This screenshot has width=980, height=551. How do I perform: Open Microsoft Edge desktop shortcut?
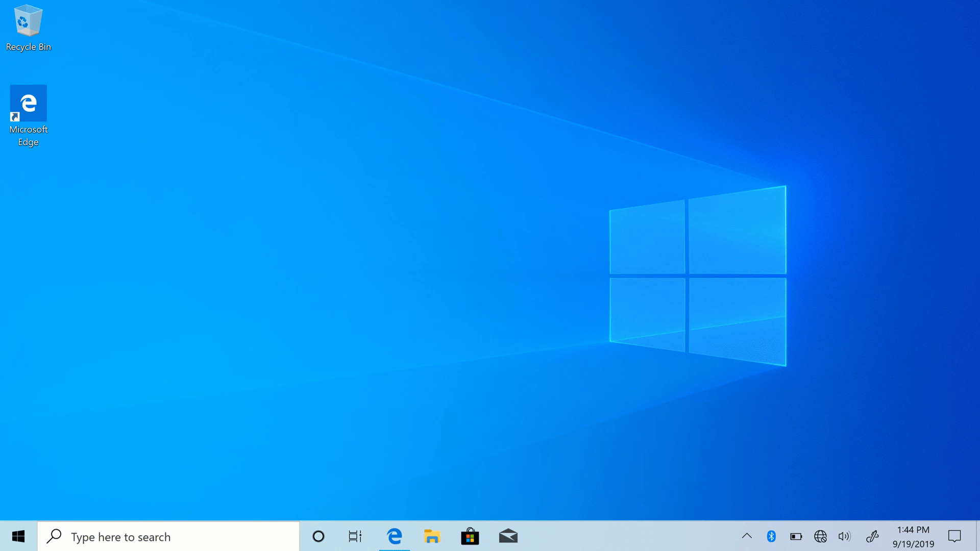click(x=28, y=103)
